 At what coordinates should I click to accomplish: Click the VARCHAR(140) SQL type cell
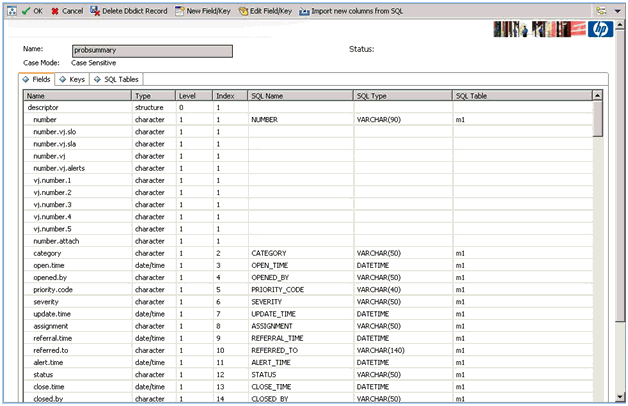[380, 350]
